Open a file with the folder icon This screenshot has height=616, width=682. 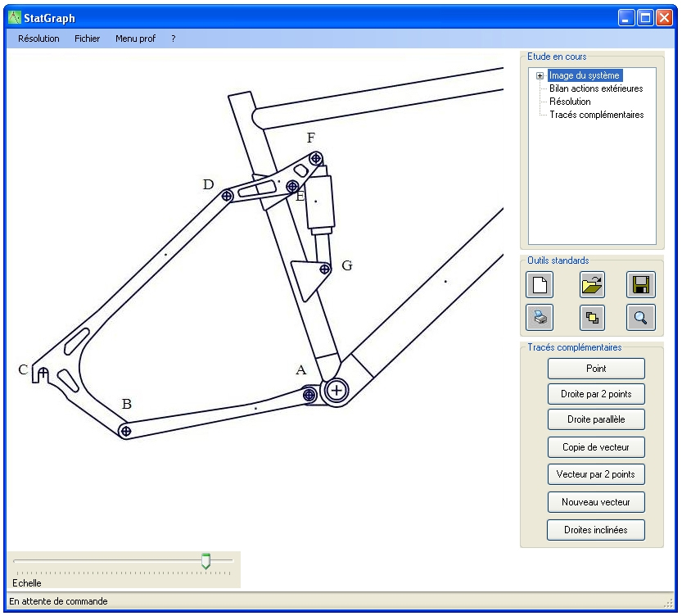pos(591,285)
